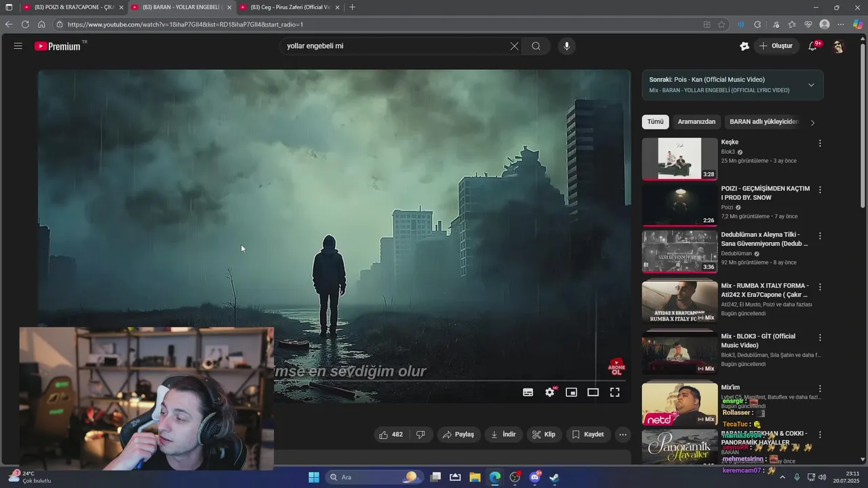
Task: Open the Mix'im playlist thumbnail
Action: [x=679, y=404]
